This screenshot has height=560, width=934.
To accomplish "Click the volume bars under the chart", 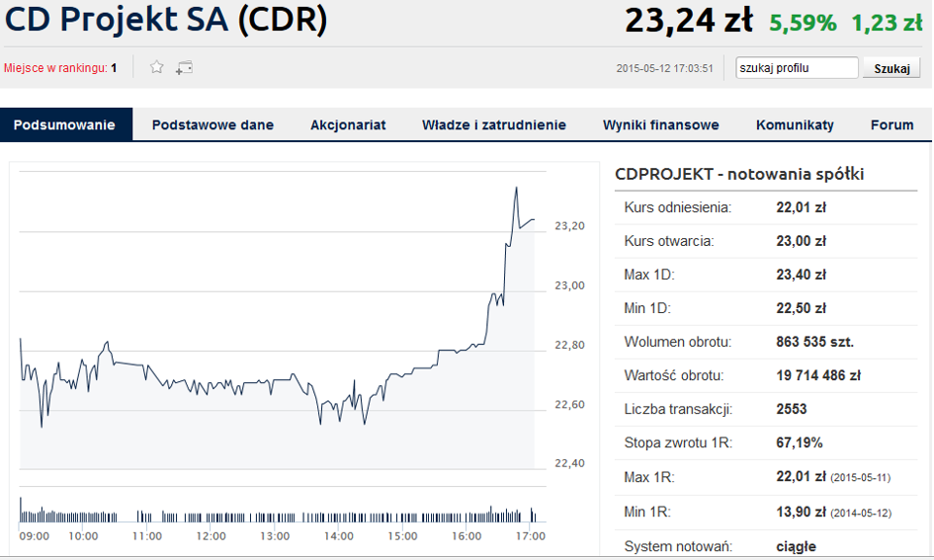I will (x=279, y=511).
